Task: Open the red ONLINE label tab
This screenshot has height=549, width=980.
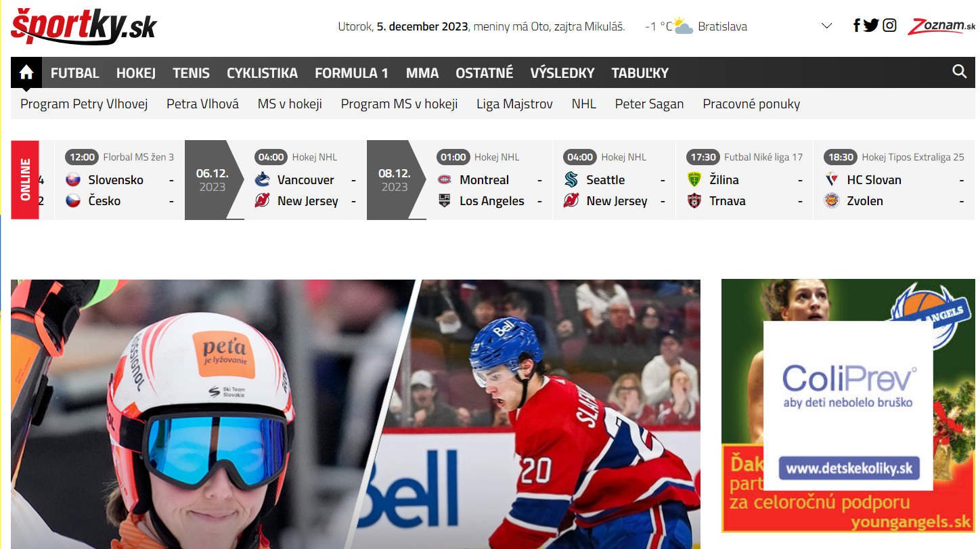Action: (25, 179)
